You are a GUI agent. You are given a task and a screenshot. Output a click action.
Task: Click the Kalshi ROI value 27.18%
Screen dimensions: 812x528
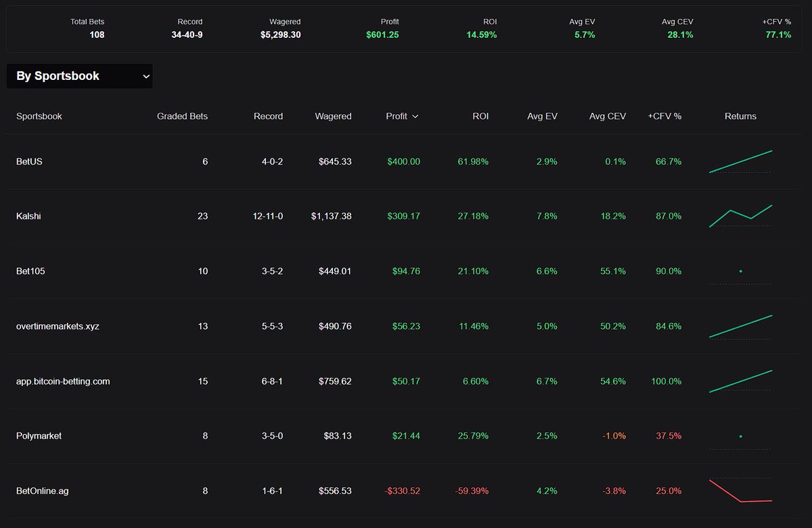click(473, 217)
